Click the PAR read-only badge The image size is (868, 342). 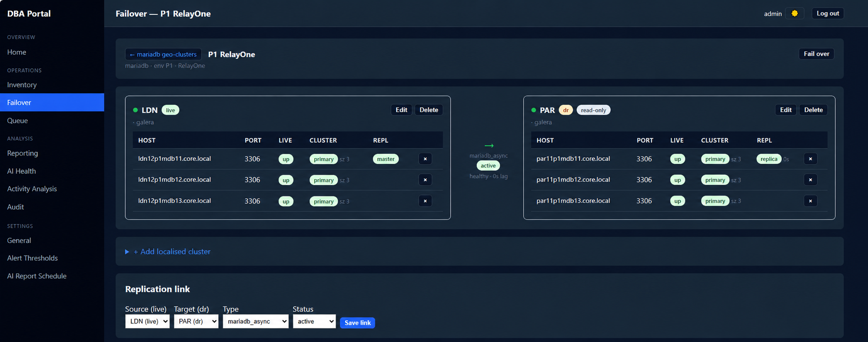coord(593,110)
